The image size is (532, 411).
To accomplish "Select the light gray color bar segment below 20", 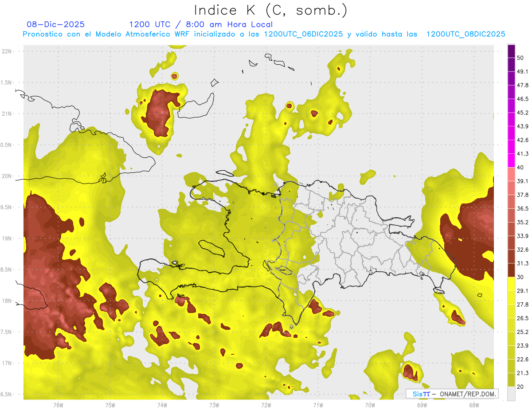I will click(511, 394).
